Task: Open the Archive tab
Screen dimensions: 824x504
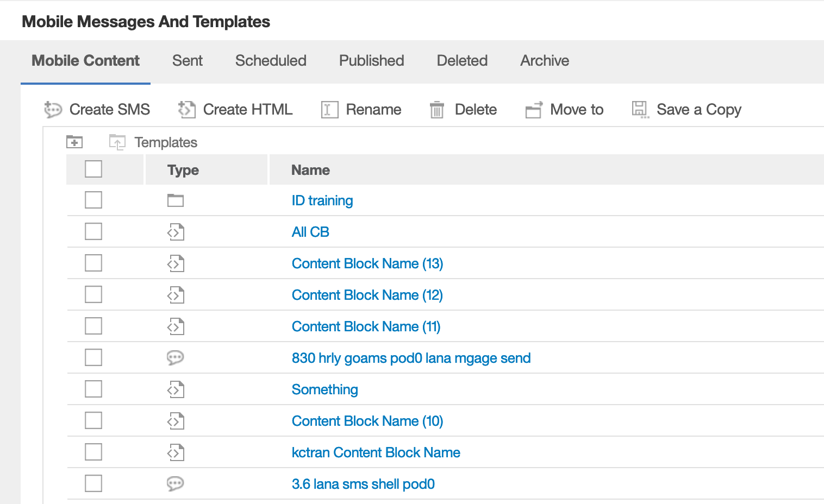Action: 545,61
